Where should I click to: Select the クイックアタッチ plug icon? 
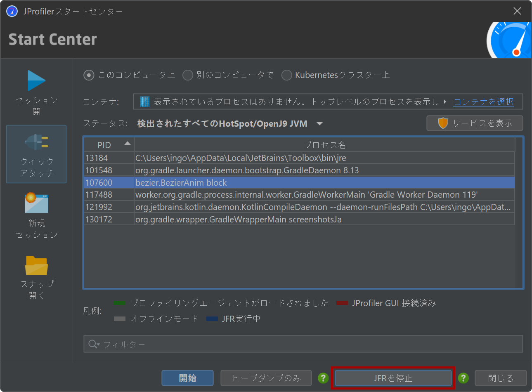36,142
